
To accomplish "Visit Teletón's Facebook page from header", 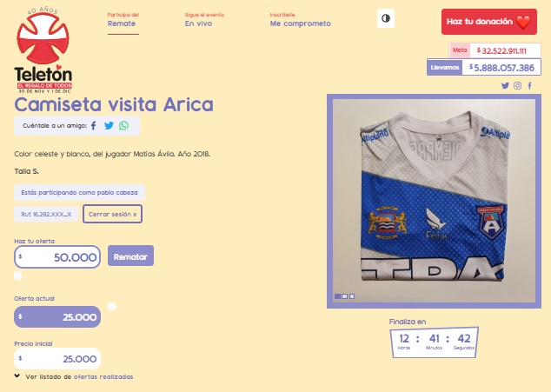I will 529,85.
